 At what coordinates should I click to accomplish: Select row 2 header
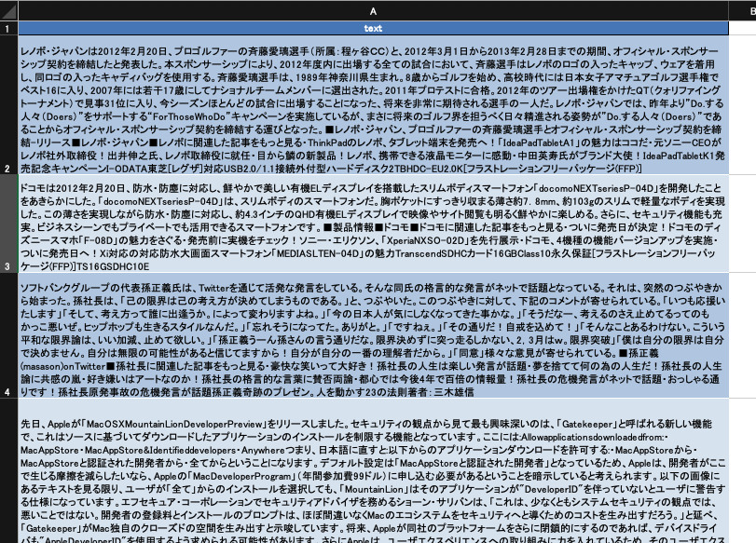click(8, 105)
